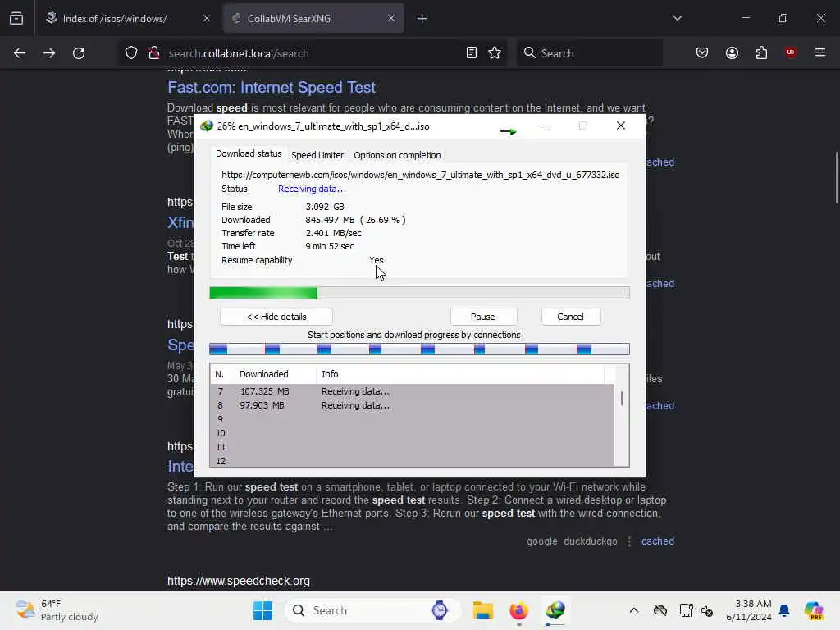Click the Hide details button
The width and height of the screenshot is (840, 630).
coord(276,317)
